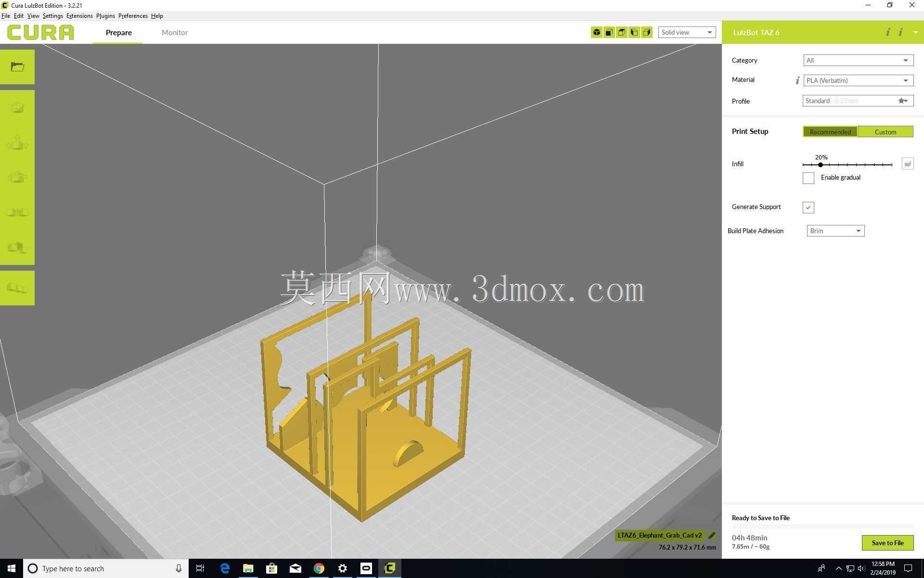Open the Profile dropdown showing Standard

pos(858,101)
